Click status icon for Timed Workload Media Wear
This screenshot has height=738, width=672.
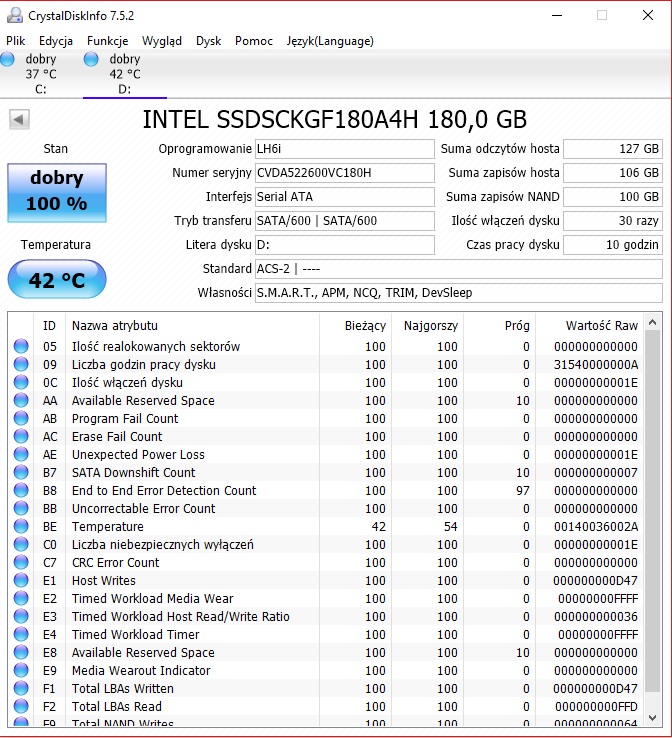click(21, 598)
